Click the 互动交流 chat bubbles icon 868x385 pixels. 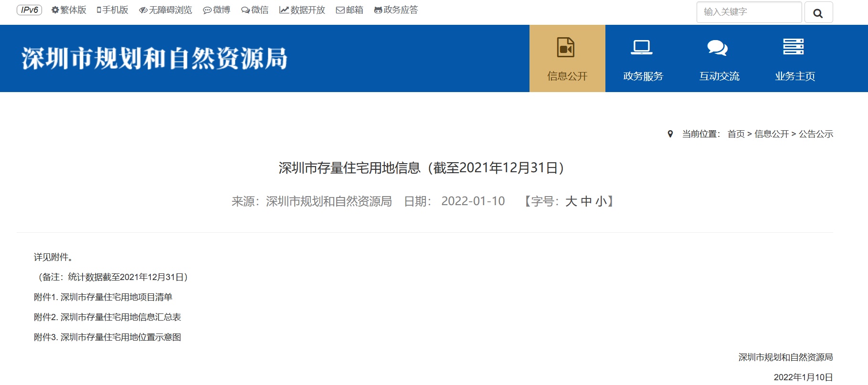[x=718, y=48]
